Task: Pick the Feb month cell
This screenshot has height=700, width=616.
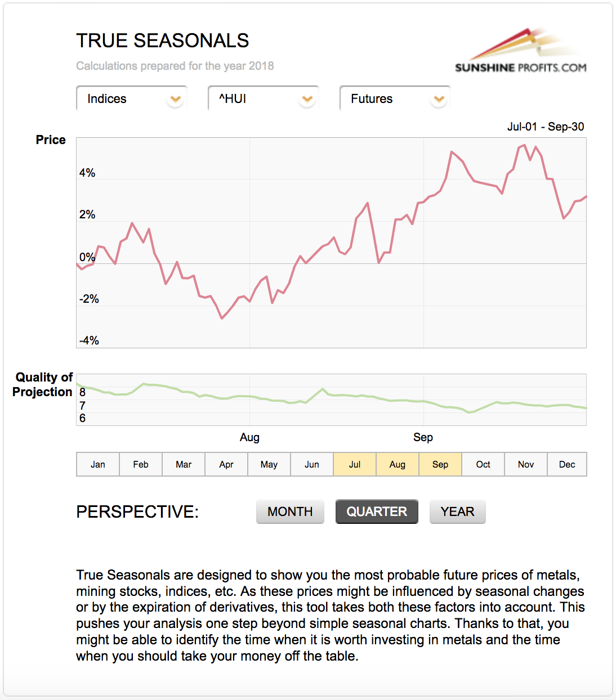Action: (141, 464)
